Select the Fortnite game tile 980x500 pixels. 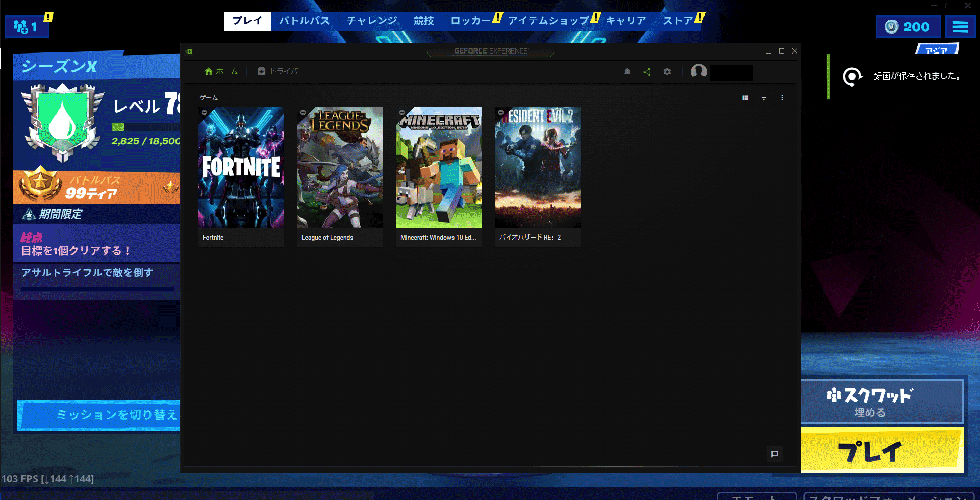241,176
